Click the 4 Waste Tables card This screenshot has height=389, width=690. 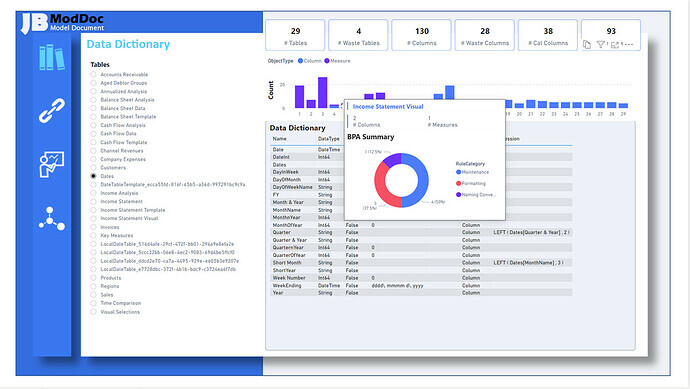(x=358, y=35)
